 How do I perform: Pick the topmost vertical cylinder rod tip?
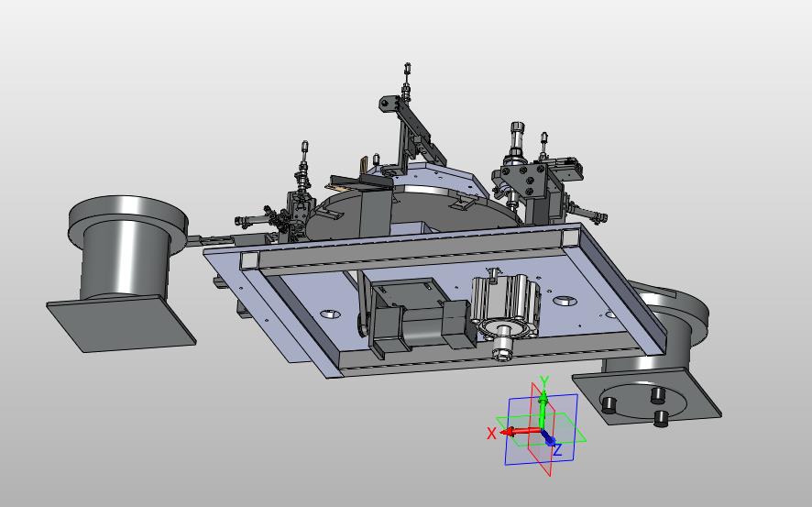(x=408, y=67)
